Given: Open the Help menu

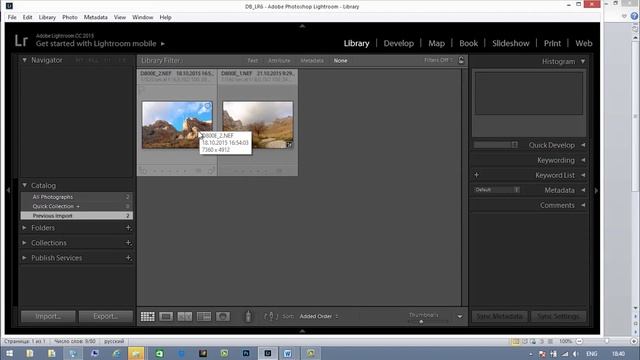Looking at the screenshot, I should 165,17.
